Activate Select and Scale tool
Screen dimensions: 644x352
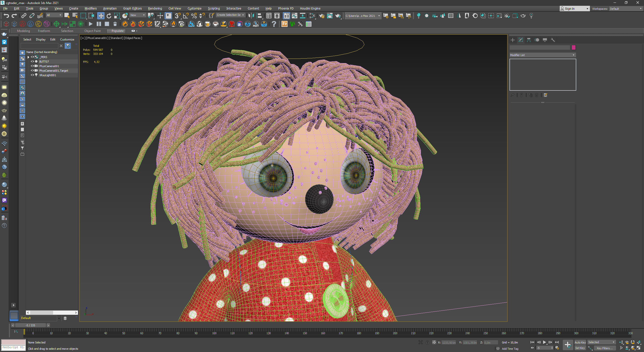coord(117,16)
